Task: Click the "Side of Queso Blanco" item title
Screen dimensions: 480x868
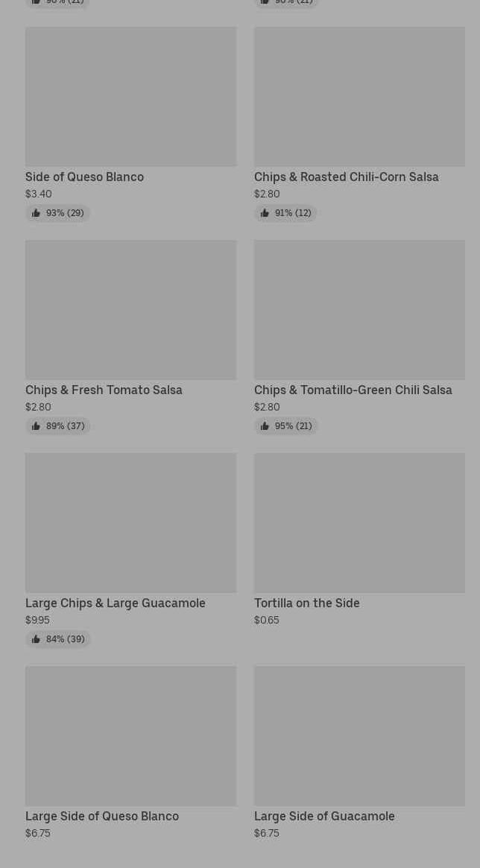Action: click(x=84, y=177)
